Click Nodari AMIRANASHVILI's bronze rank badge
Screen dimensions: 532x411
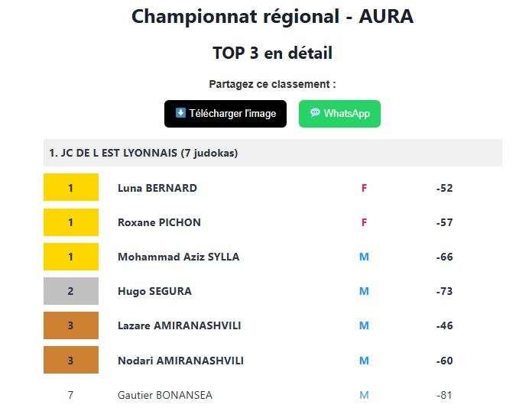71,361
